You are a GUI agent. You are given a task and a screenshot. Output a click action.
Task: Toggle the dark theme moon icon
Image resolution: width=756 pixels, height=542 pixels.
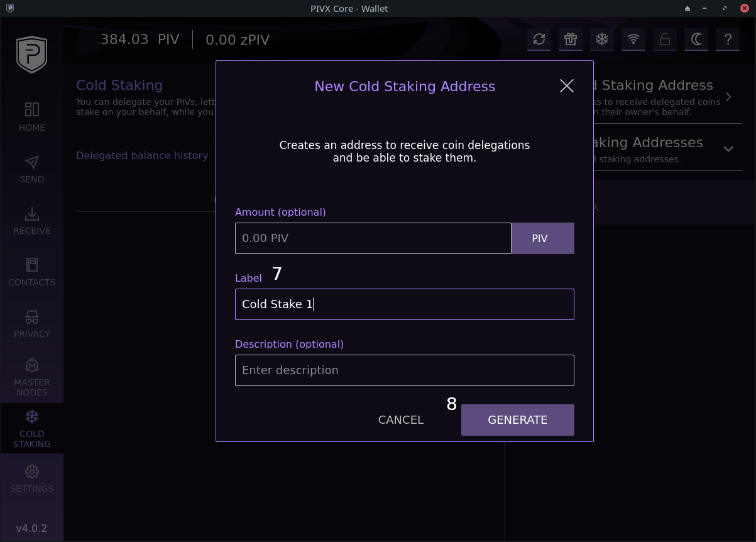696,40
